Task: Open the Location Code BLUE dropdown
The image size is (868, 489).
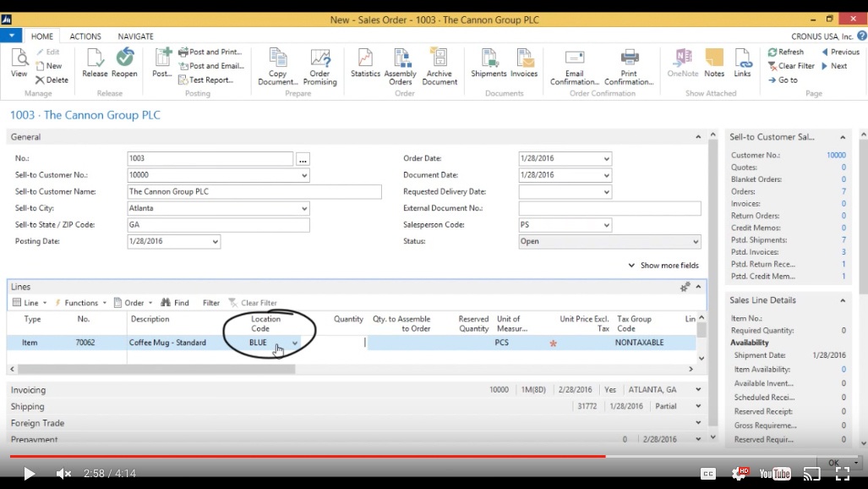Action: pos(295,343)
